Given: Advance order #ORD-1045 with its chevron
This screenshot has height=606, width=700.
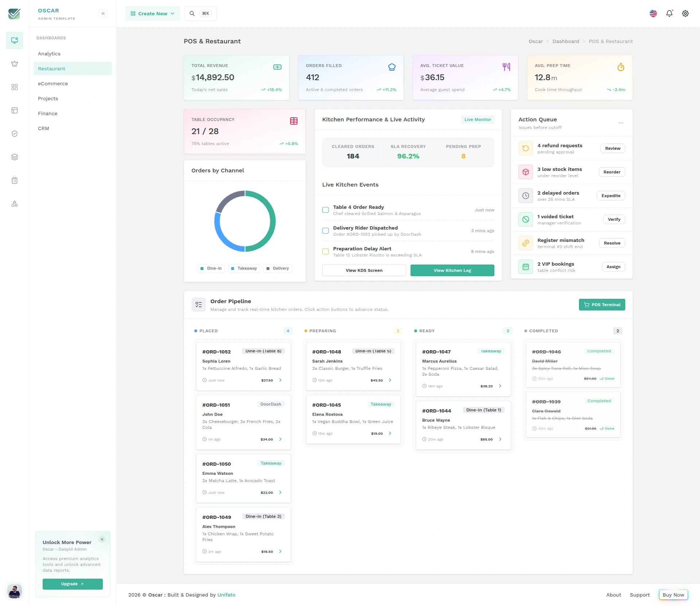Looking at the screenshot, I should (390, 433).
